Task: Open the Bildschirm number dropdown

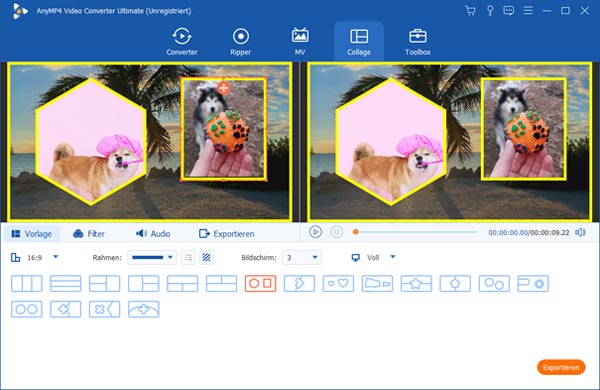Action: (302, 258)
